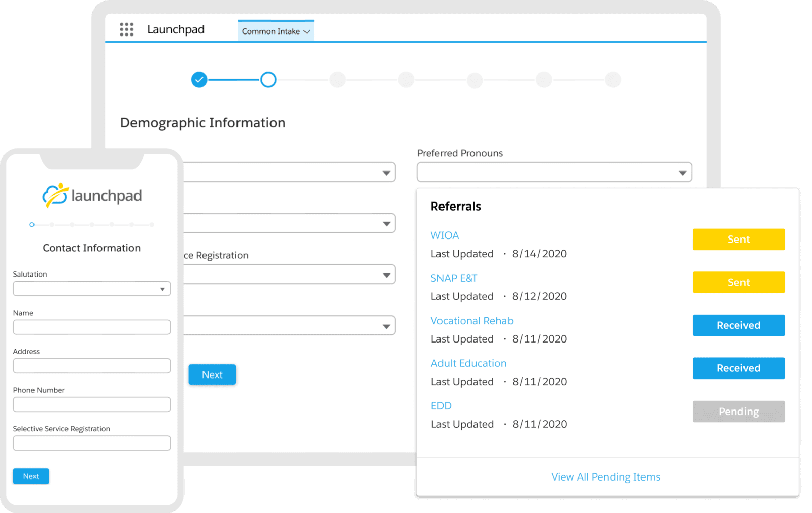The height and width of the screenshot is (513, 812).
Task: Click the launchpad logo on phone
Action: [92, 195]
